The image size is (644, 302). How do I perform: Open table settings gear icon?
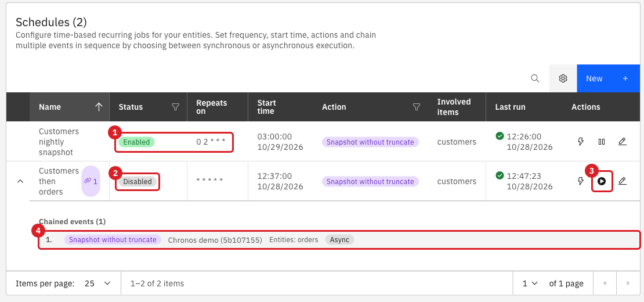[x=563, y=78]
